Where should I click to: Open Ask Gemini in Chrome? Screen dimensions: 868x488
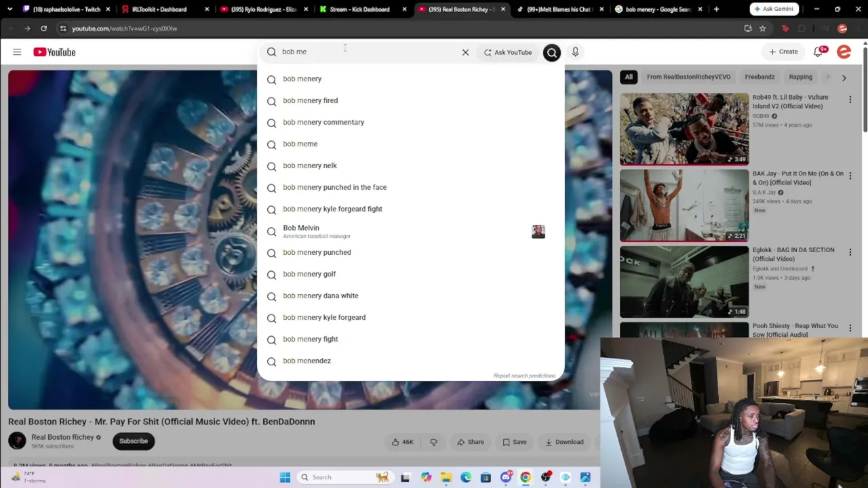[x=774, y=9]
